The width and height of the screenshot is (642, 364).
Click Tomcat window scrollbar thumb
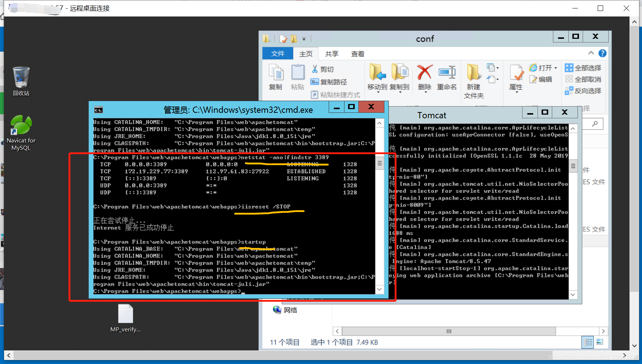click(573, 166)
